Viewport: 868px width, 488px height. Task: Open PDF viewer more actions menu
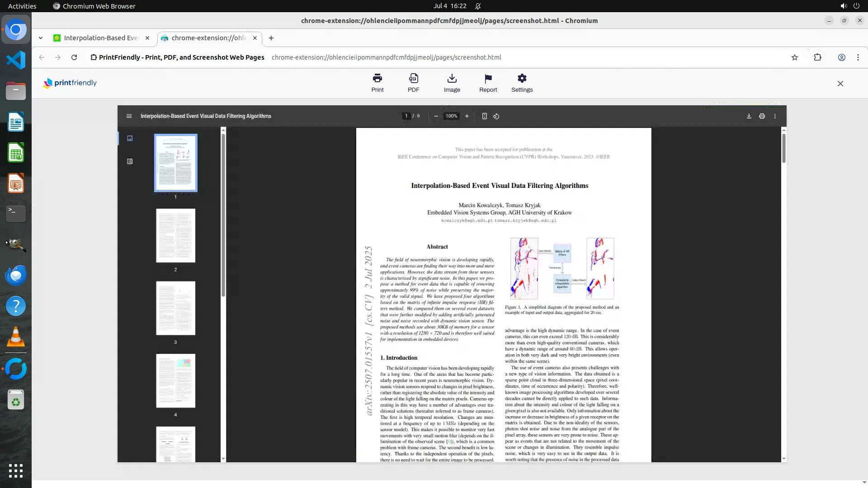(x=775, y=116)
